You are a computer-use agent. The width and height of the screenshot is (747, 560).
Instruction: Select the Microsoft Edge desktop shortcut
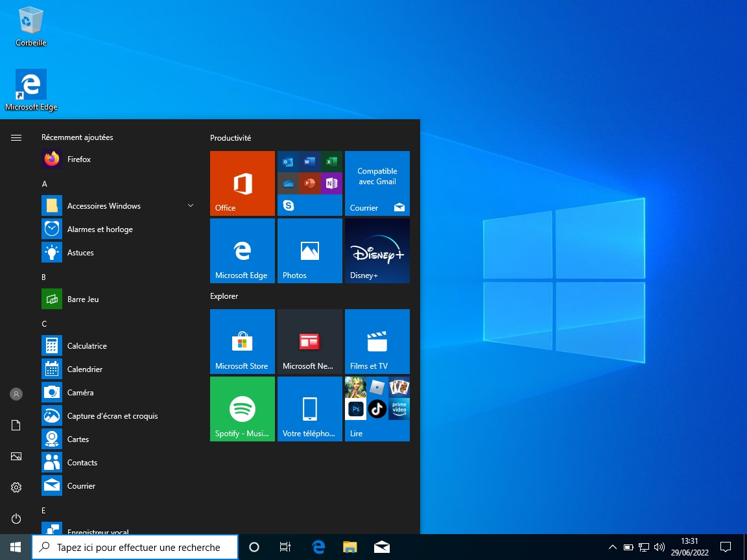click(x=31, y=91)
